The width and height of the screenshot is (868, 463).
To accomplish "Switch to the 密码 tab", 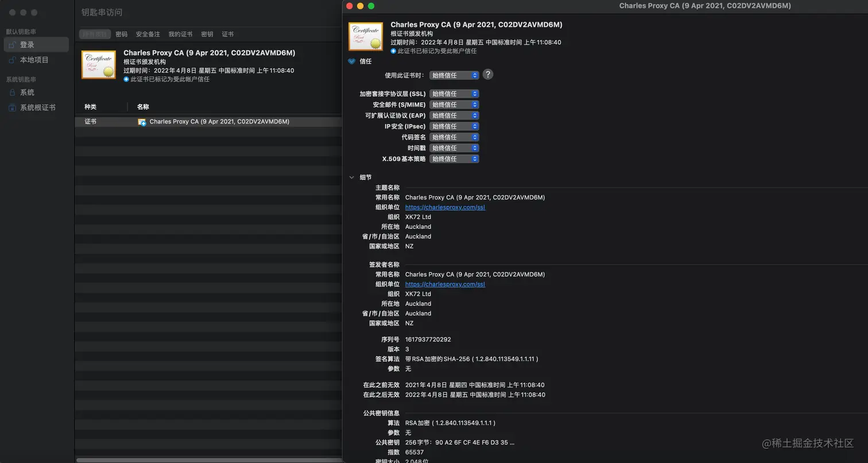I will (121, 34).
